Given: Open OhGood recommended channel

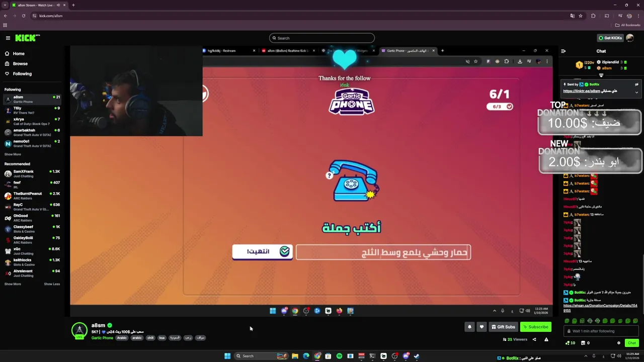Looking at the screenshot, I should tap(33, 218).
